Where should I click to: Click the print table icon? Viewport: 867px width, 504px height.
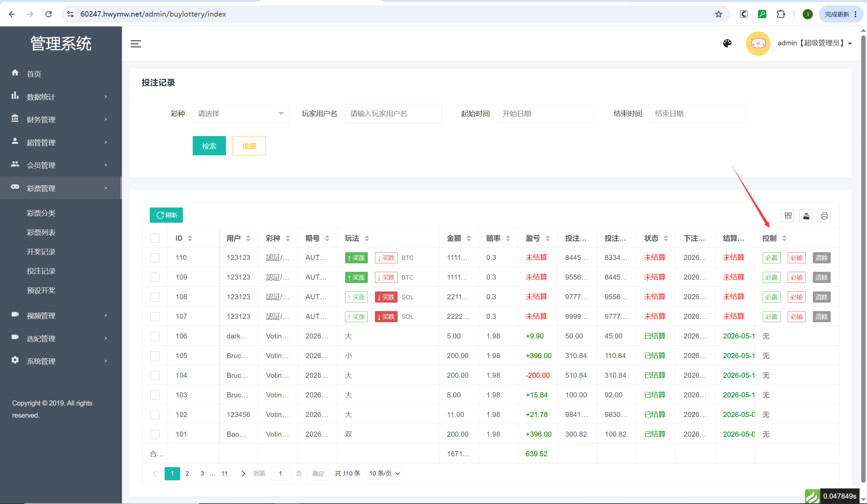(824, 216)
